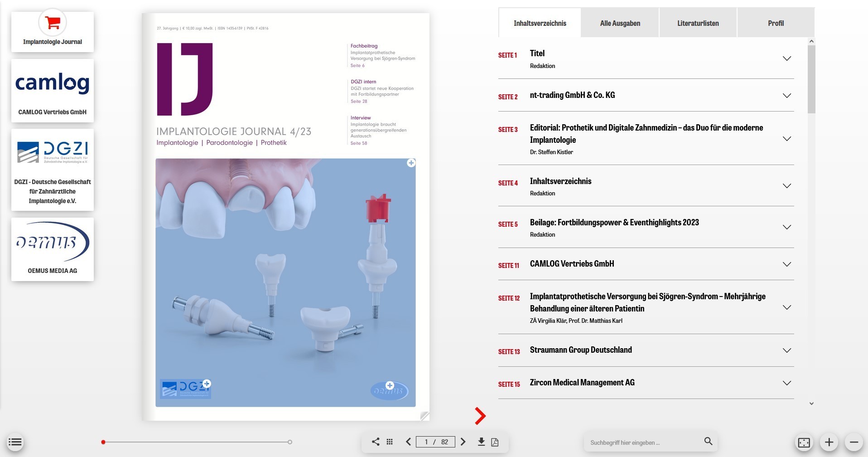Click the download icon in the toolbar
The width and height of the screenshot is (868, 457).
[x=482, y=442]
